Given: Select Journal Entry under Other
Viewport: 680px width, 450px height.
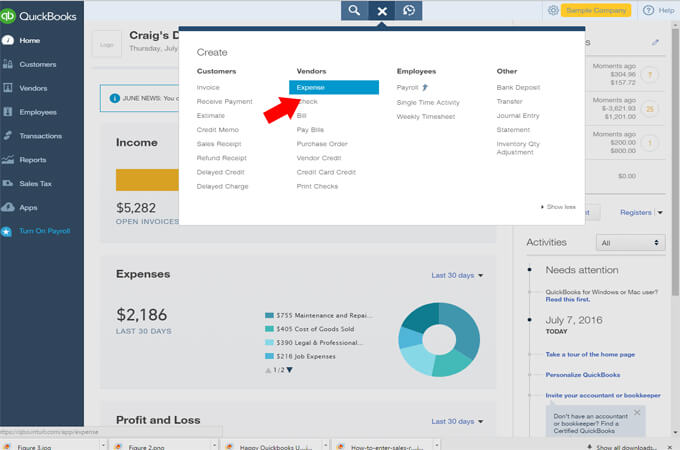Looking at the screenshot, I should click(518, 116).
